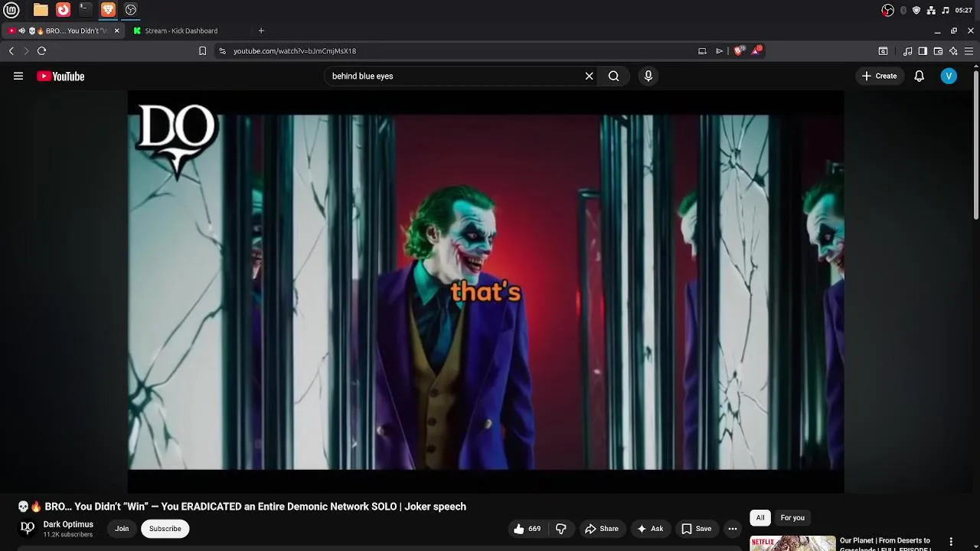Image resolution: width=980 pixels, height=551 pixels.
Task: Open the Our Planet Netflix thumbnail
Action: click(792, 543)
